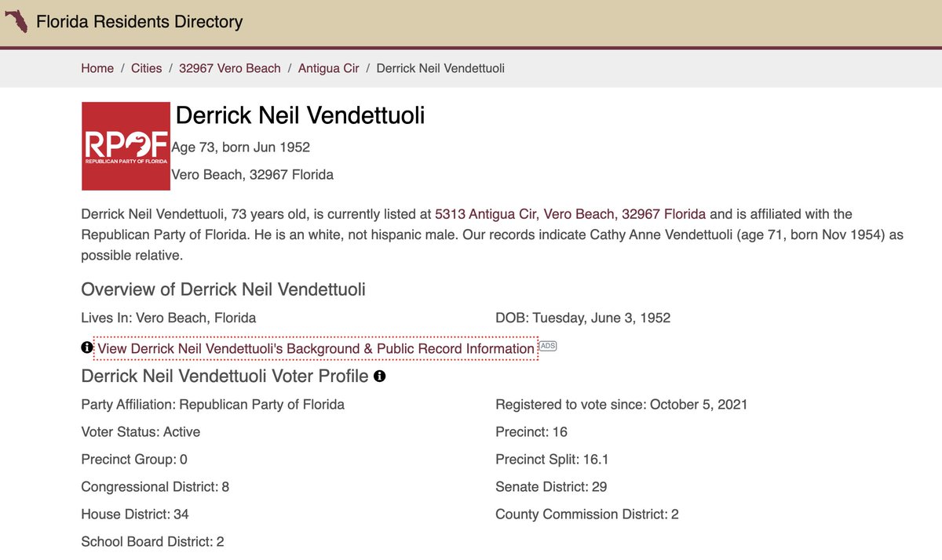This screenshot has width=942, height=560.
Task: Click the Overview of Derrick Neil Vendettuoli heading
Action: coord(223,289)
